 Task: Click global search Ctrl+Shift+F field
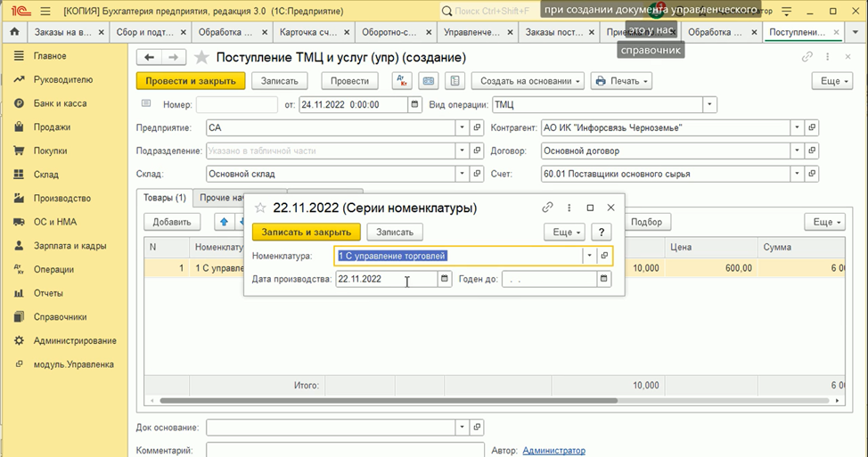pos(490,11)
